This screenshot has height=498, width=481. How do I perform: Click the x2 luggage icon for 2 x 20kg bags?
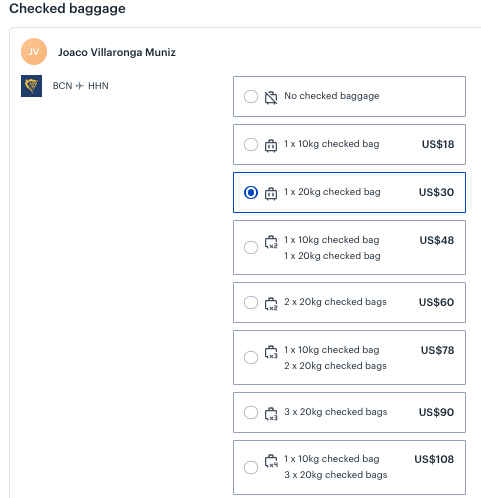[271, 304]
